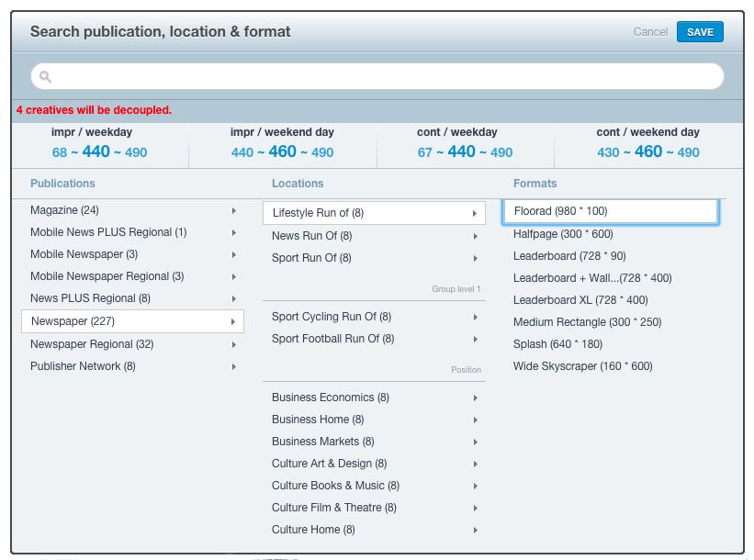The image size is (754, 560).
Task: Click the magnifier search icon
Action: point(45,76)
